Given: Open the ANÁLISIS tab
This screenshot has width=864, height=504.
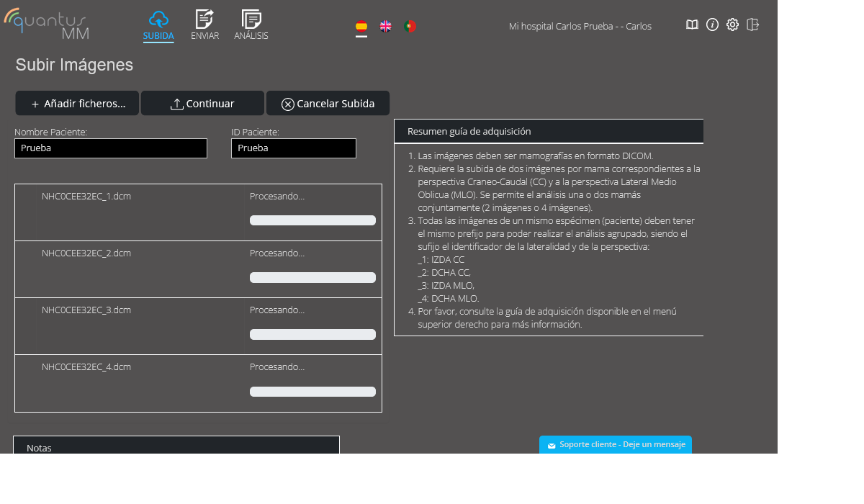Looking at the screenshot, I should pos(251,26).
